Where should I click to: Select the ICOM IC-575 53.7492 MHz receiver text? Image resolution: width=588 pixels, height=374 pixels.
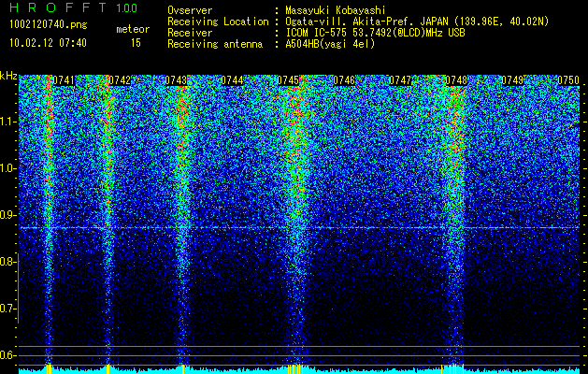click(x=375, y=33)
